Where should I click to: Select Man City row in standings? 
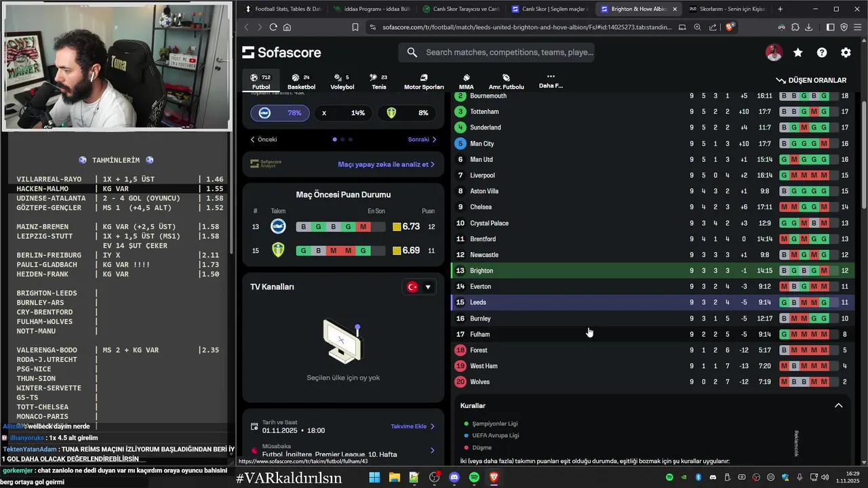coord(652,144)
